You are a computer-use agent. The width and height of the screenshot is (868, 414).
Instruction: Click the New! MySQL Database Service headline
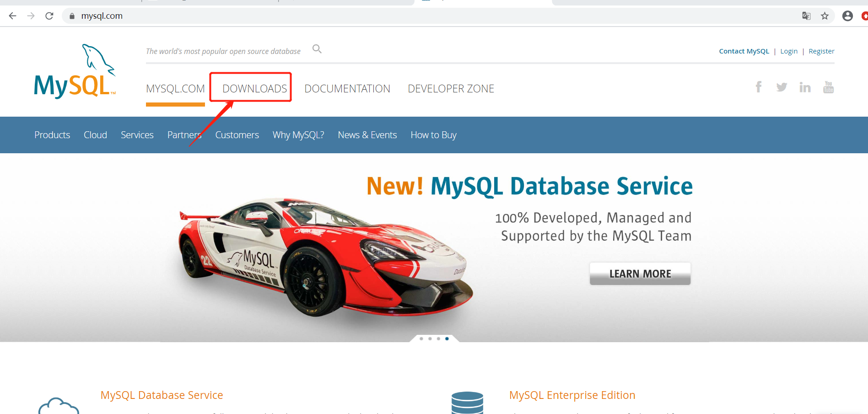pyautogui.click(x=529, y=186)
